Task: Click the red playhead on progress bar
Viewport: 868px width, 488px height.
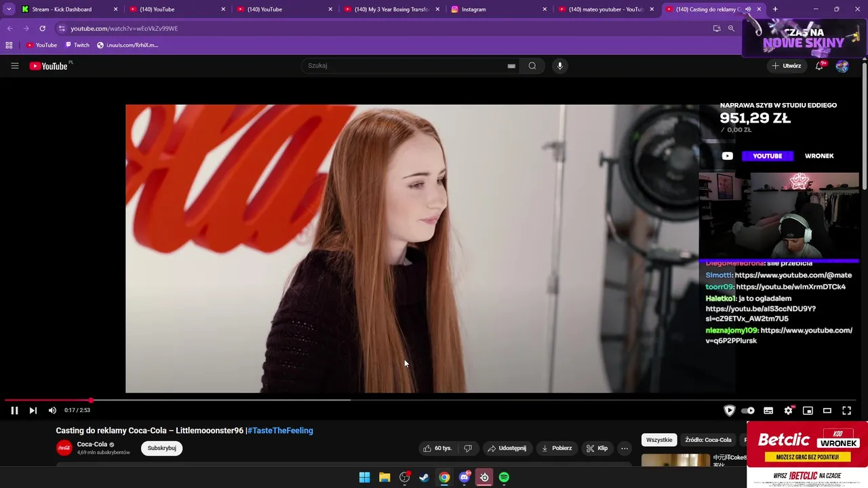Action: pos(91,400)
